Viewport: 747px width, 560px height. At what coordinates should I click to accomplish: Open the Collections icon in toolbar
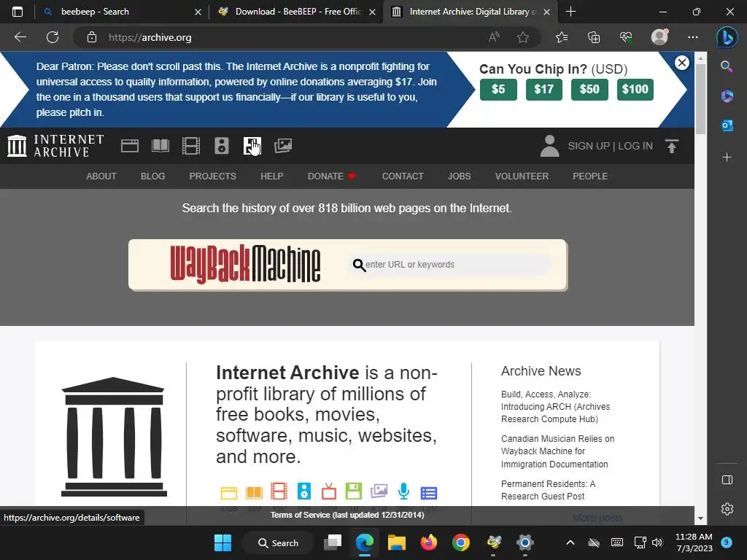[x=594, y=37]
